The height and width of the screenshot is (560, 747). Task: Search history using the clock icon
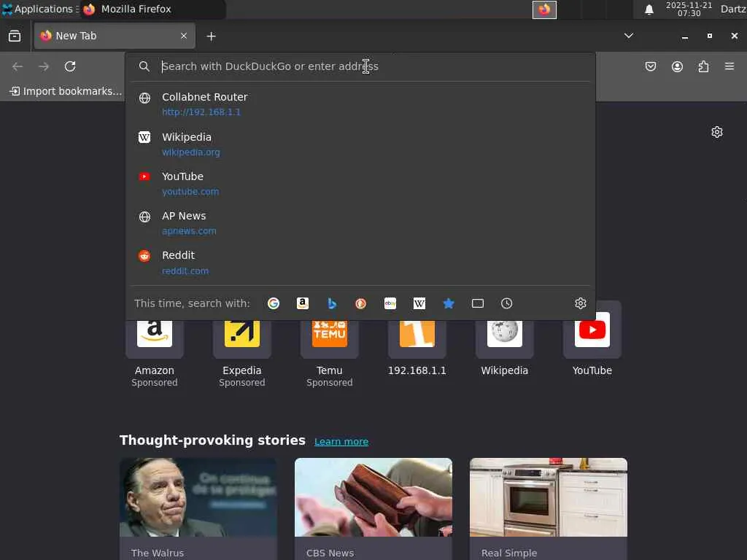(506, 303)
